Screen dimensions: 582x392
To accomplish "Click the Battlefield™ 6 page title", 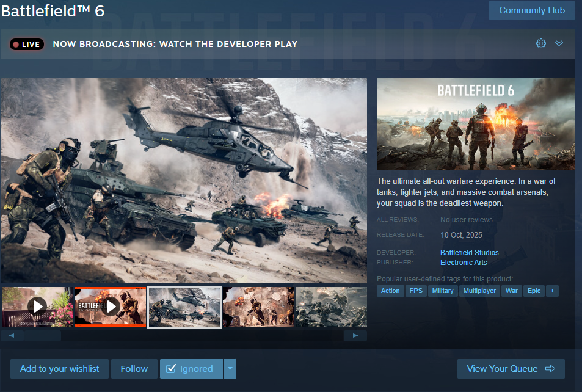I will 53,11.
